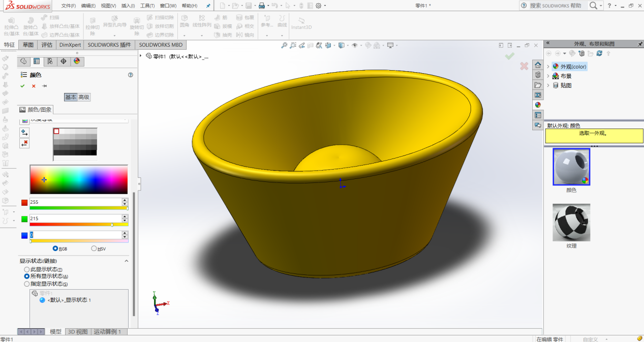This screenshot has width=644, height=342.
Task: Open the FeatureManager design tree tab
Action: tap(23, 61)
